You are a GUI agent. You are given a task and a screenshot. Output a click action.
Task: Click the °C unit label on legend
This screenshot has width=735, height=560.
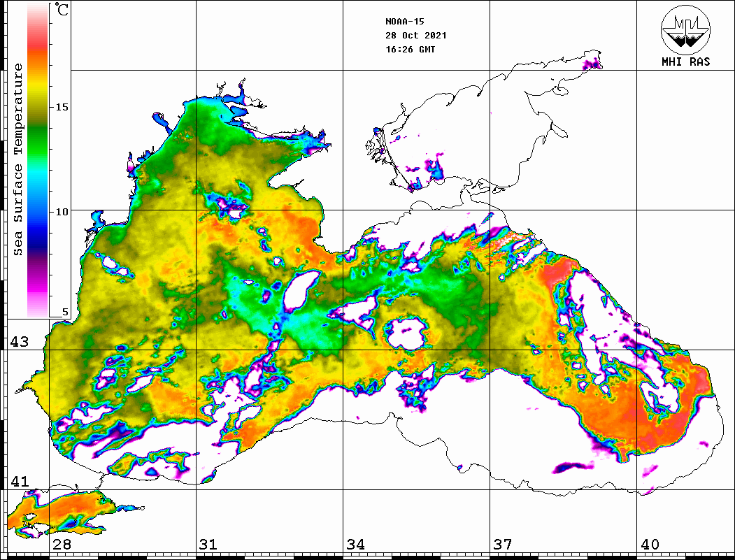pyautogui.click(x=61, y=9)
